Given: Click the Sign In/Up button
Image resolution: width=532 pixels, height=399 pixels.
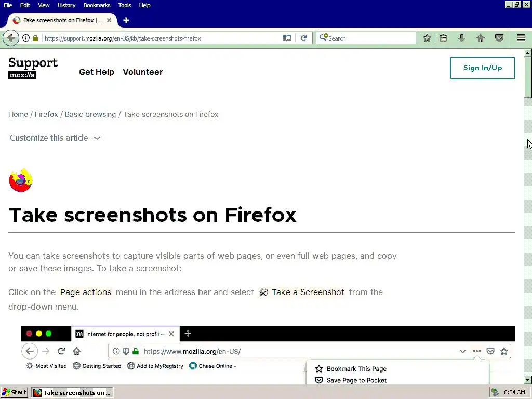Looking at the screenshot, I should tap(483, 68).
